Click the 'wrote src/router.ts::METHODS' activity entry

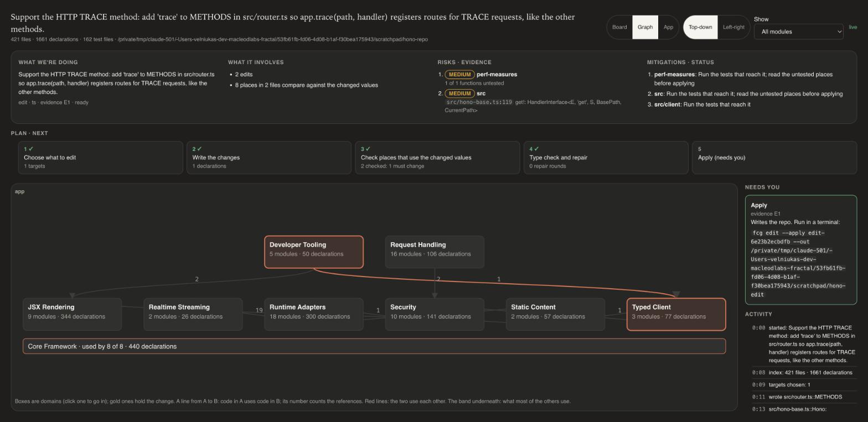[x=804, y=397]
